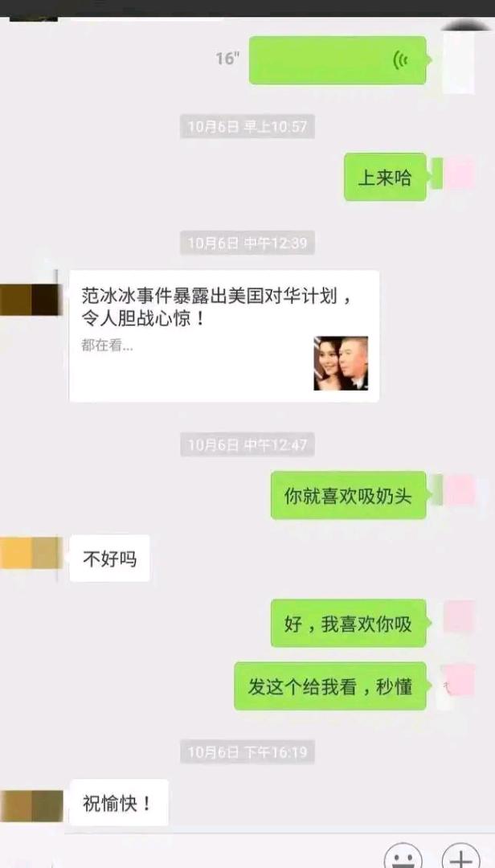The width and height of the screenshot is (495, 868).
Task: Tap the voice wave icon in green bubble
Action: pyautogui.click(x=400, y=60)
